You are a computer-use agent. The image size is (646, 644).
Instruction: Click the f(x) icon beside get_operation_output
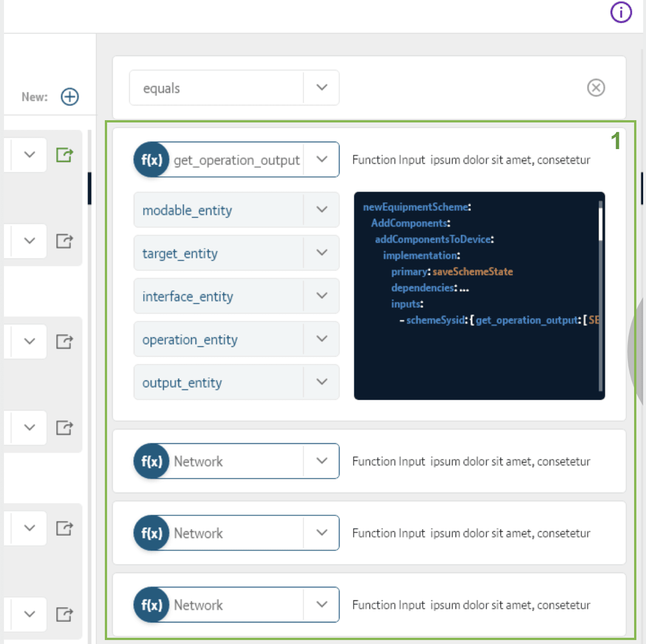point(151,160)
